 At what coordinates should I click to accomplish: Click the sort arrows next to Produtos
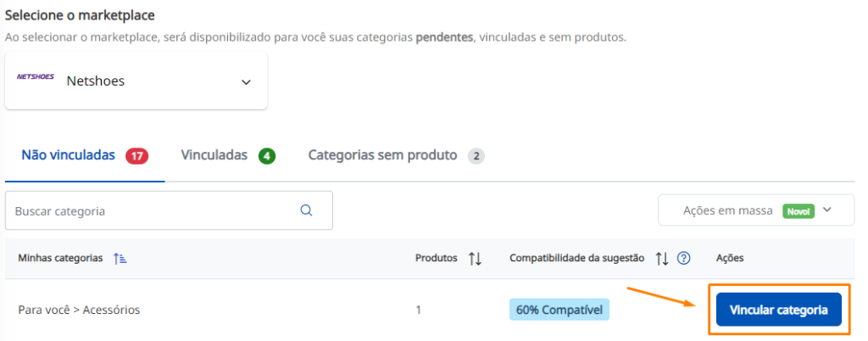click(x=475, y=259)
